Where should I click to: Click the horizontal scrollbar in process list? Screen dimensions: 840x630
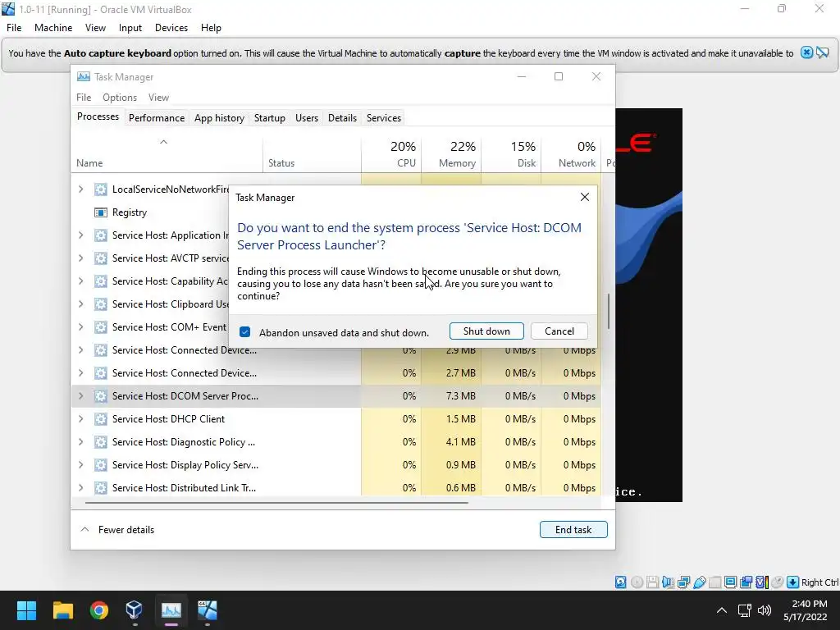276,503
